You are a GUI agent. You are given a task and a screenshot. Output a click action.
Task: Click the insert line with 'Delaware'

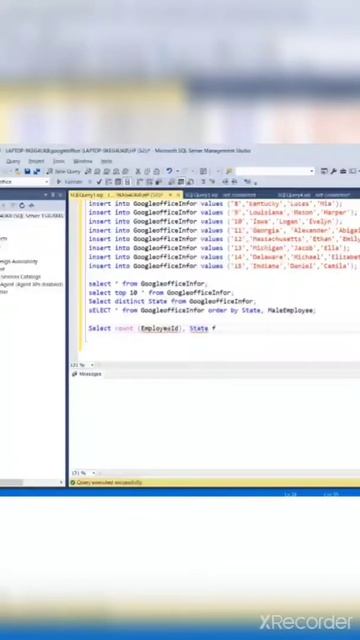pyautogui.click(x=224, y=257)
